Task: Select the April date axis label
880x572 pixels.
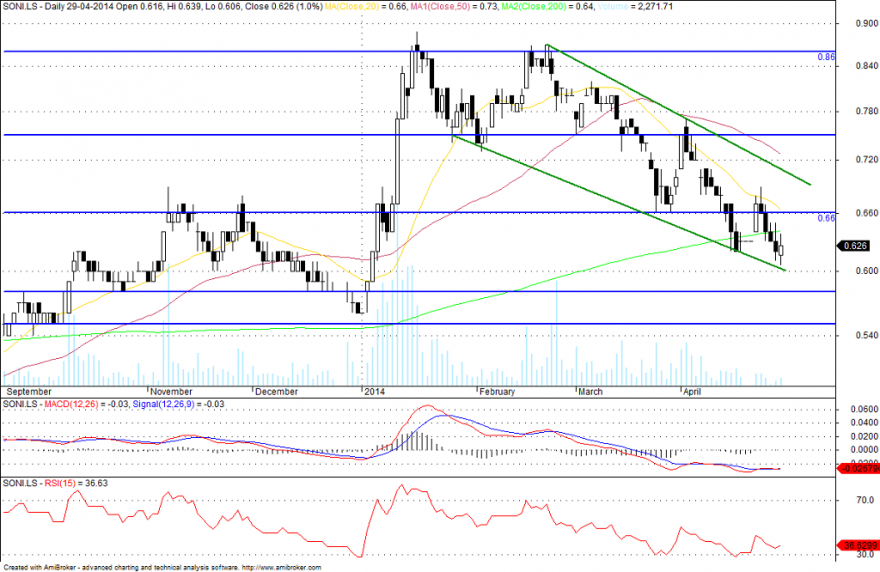Action: pyautogui.click(x=691, y=391)
